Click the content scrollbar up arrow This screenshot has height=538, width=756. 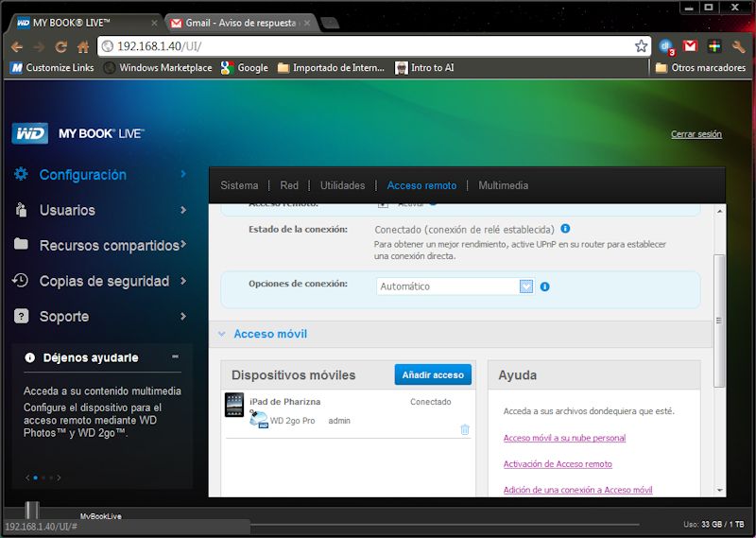[719, 212]
